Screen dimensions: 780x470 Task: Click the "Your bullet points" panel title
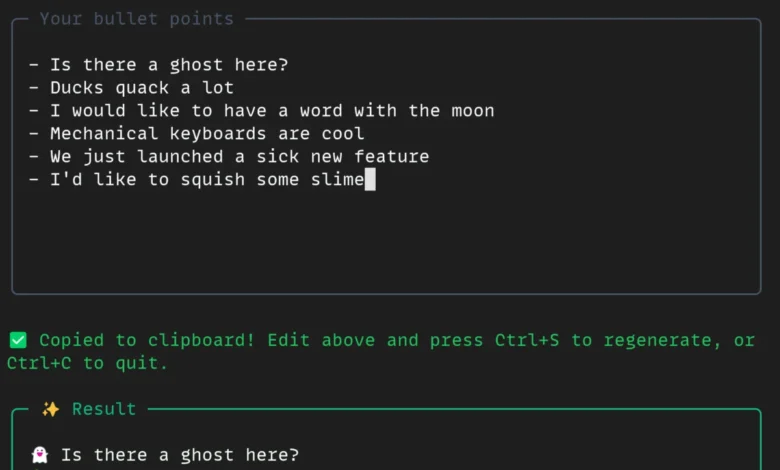pos(136,19)
